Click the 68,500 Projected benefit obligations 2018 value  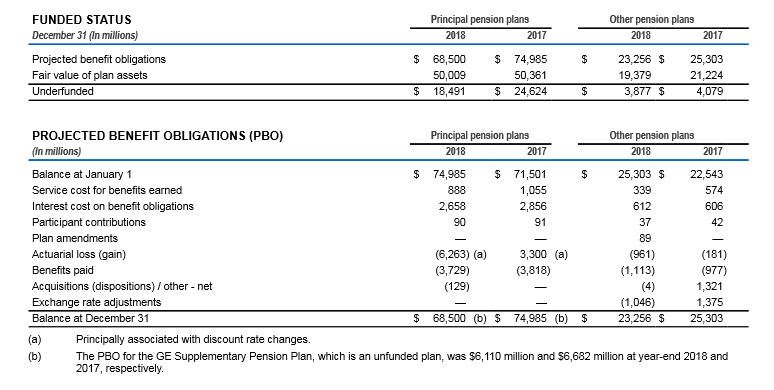[449, 59]
